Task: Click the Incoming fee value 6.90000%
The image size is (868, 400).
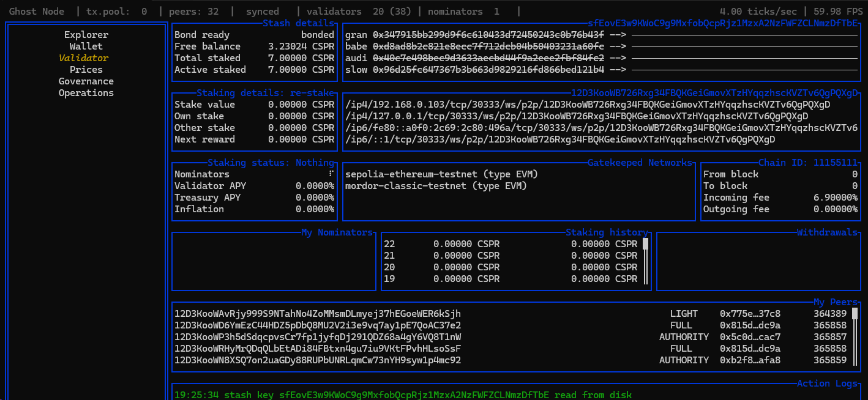Action: (829, 198)
